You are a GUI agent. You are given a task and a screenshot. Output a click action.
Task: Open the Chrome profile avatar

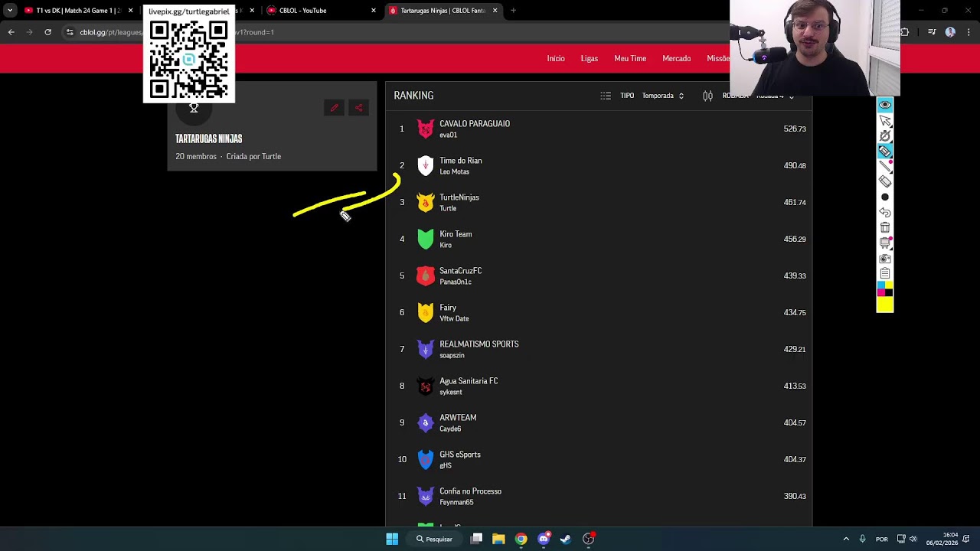click(950, 32)
